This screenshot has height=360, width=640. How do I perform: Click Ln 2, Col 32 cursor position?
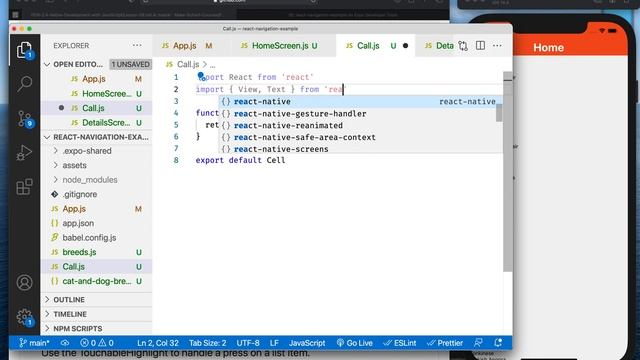(158, 343)
